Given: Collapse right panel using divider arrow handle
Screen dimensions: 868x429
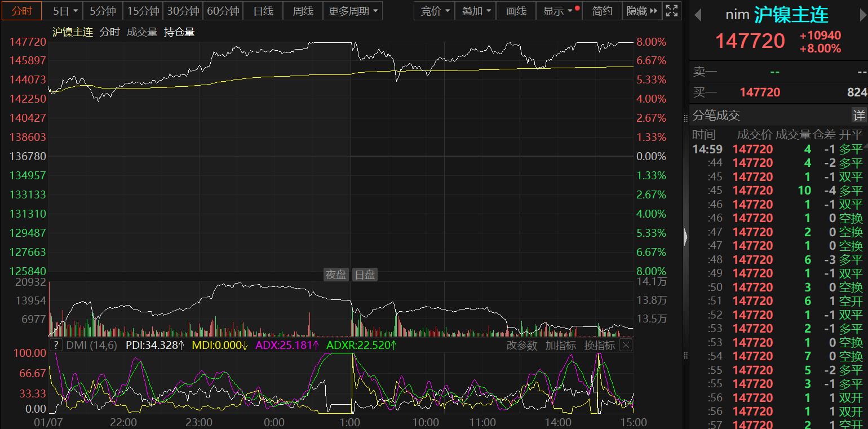Looking at the screenshot, I should [x=685, y=237].
